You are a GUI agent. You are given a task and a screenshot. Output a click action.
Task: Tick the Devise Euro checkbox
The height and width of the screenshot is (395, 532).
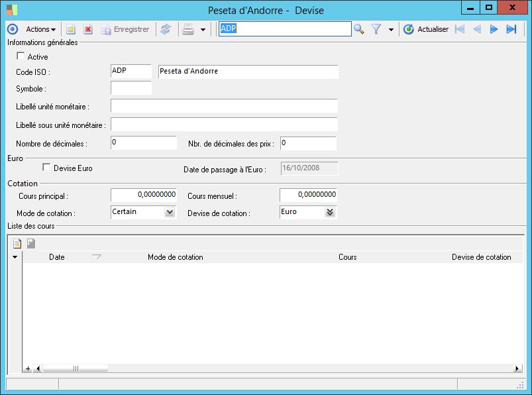point(46,168)
